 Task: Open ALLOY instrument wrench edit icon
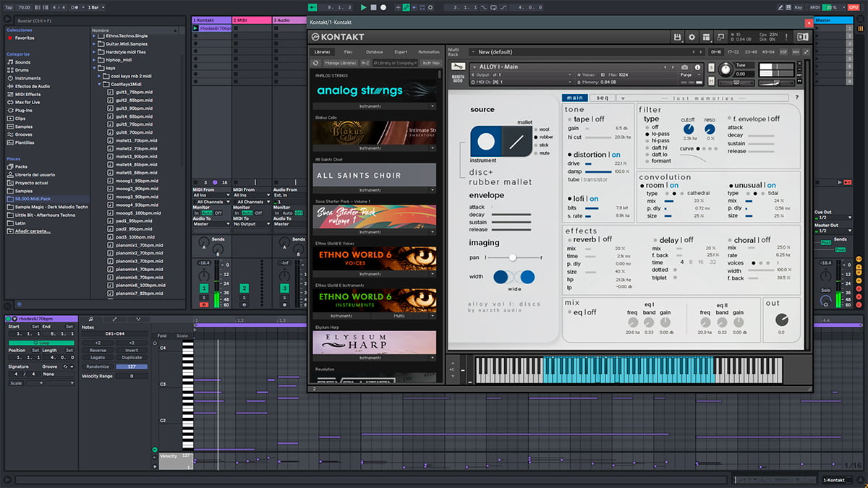pos(457,67)
